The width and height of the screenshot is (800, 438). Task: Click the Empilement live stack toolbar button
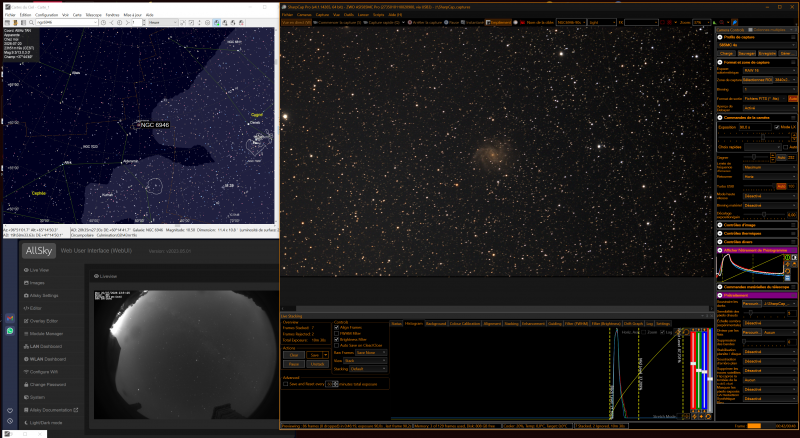click(498, 22)
